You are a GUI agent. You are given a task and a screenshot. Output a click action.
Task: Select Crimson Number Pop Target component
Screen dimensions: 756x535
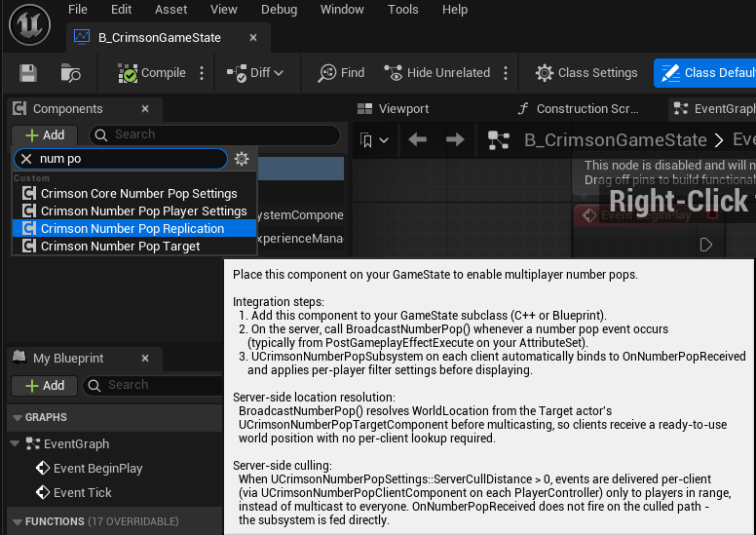point(134,246)
